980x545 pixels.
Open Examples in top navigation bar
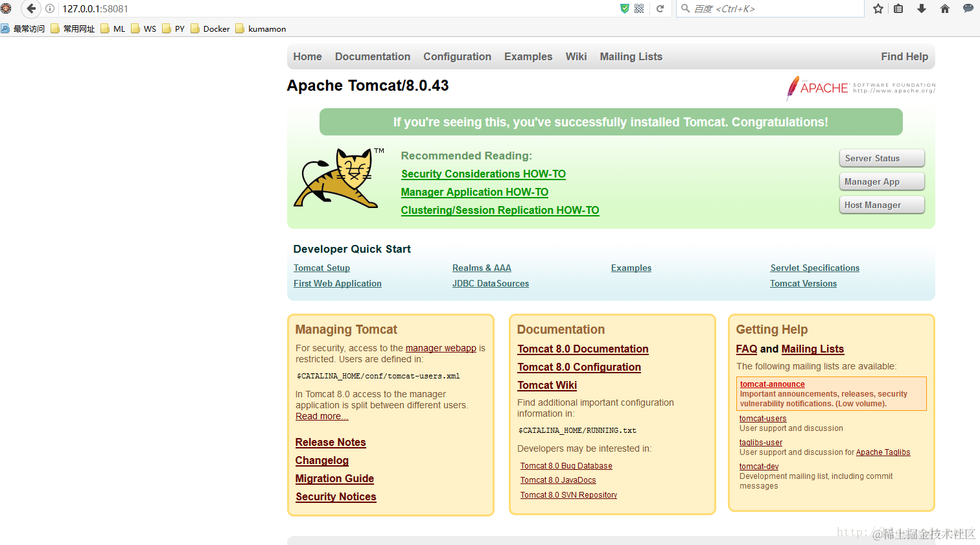coord(528,56)
